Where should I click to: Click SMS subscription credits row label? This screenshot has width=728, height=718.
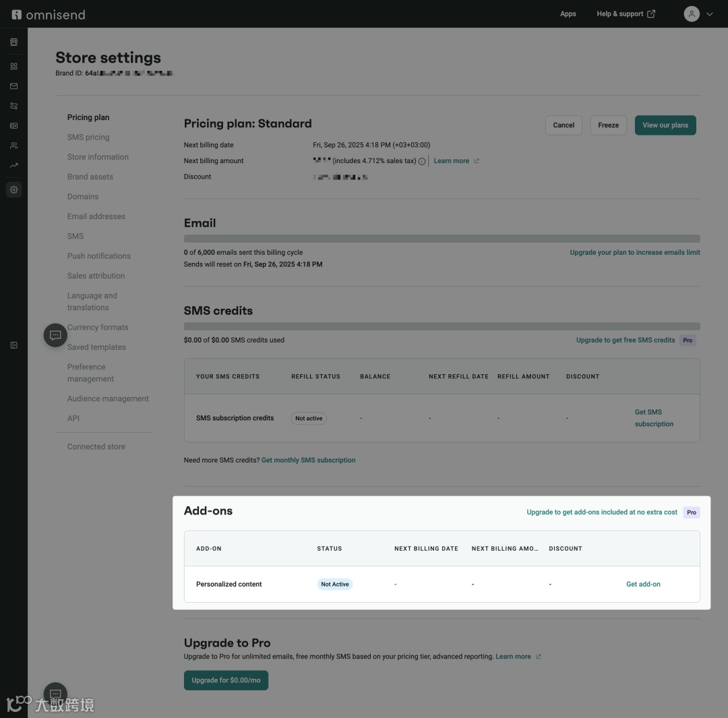235,418
